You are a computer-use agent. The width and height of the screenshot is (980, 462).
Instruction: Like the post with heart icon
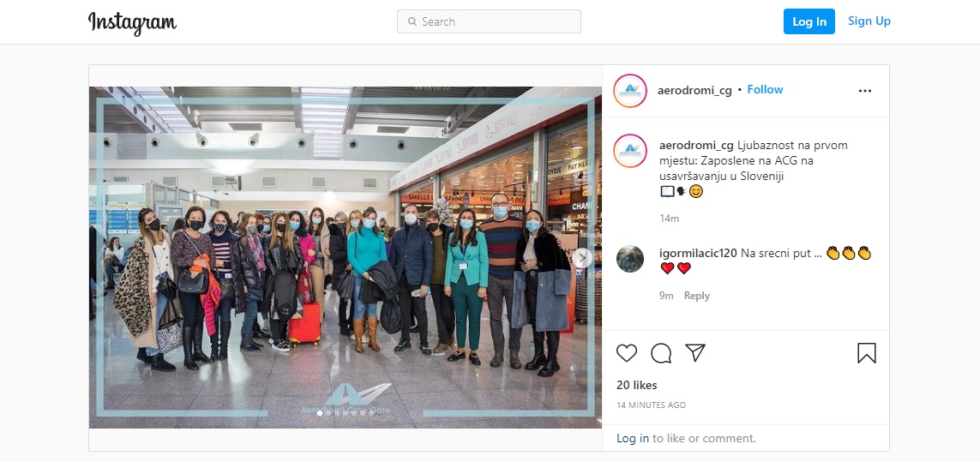tap(626, 353)
